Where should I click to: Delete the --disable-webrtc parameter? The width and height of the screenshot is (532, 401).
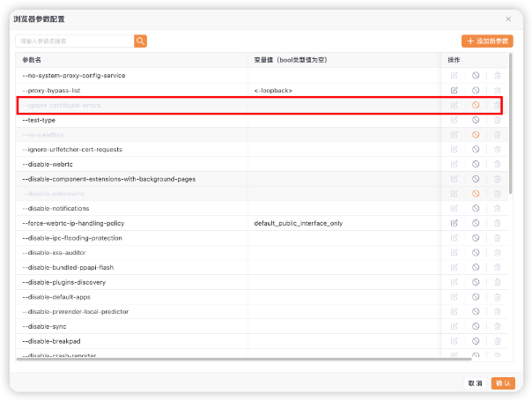pos(497,164)
